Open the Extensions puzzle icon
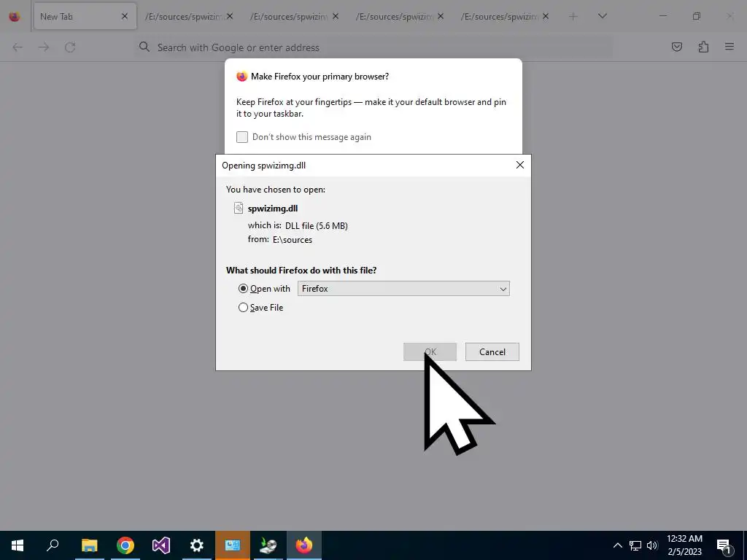 pos(704,47)
